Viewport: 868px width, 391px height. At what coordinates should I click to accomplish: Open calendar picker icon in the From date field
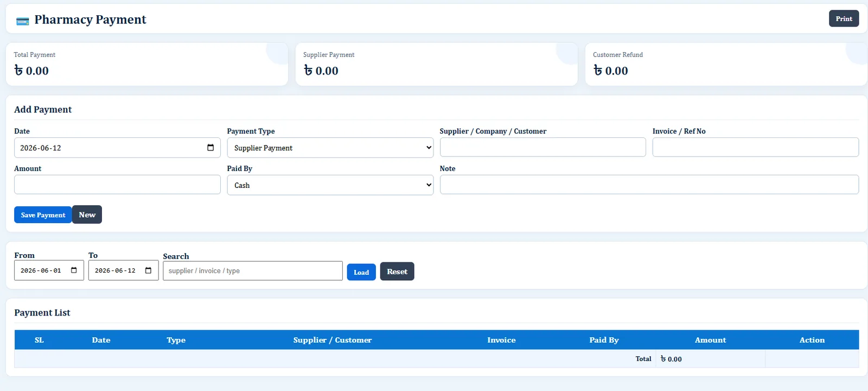click(74, 270)
